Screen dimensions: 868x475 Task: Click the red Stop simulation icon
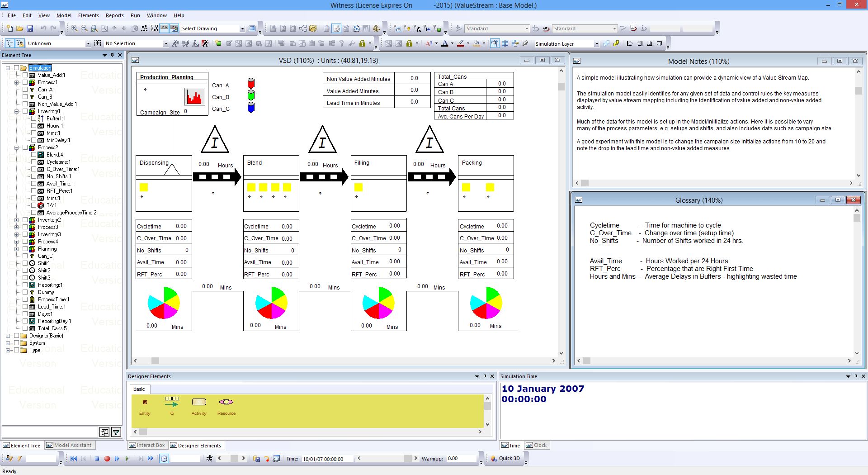point(107,458)
